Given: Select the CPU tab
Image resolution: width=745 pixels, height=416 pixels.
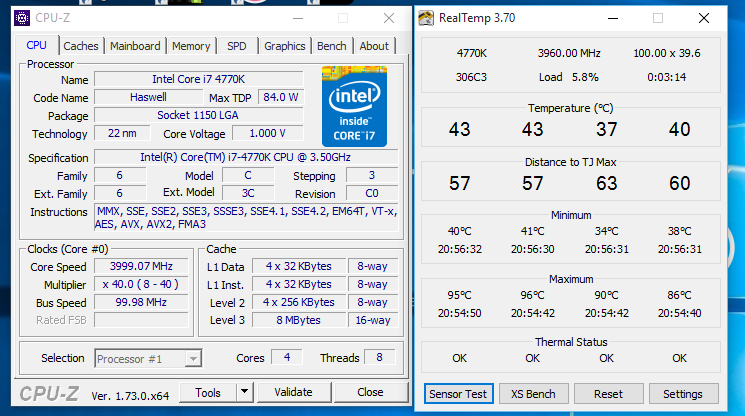Looking at the screenshot, I should (x=37, y=45).
